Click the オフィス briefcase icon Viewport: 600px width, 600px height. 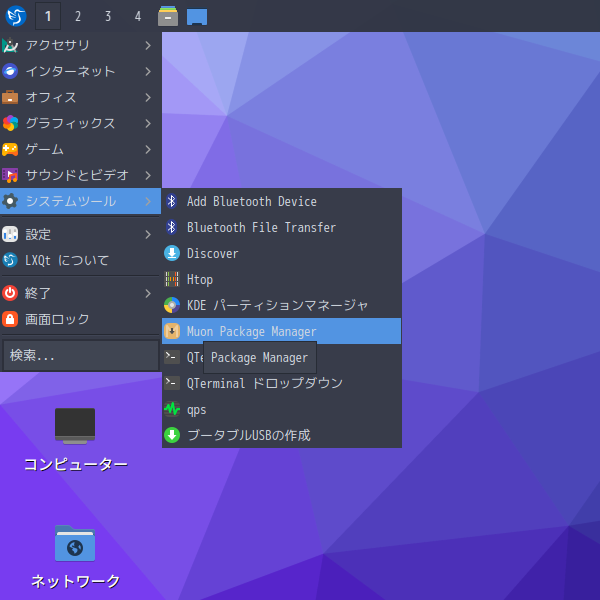coord(10,97)
